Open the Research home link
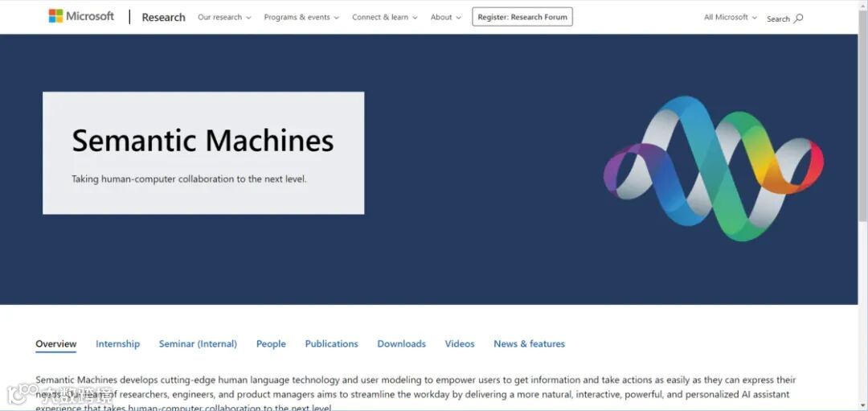 [163, 17]
